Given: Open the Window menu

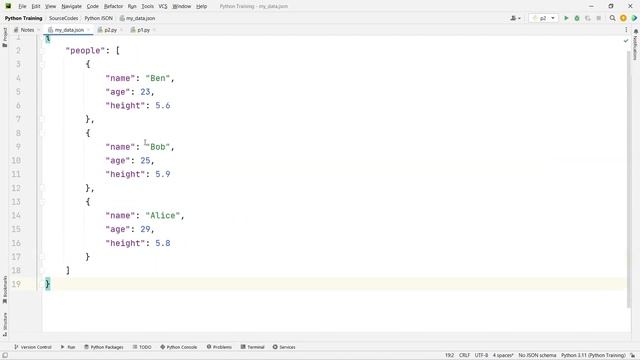Looking at the screenshot, I should 182,6.
